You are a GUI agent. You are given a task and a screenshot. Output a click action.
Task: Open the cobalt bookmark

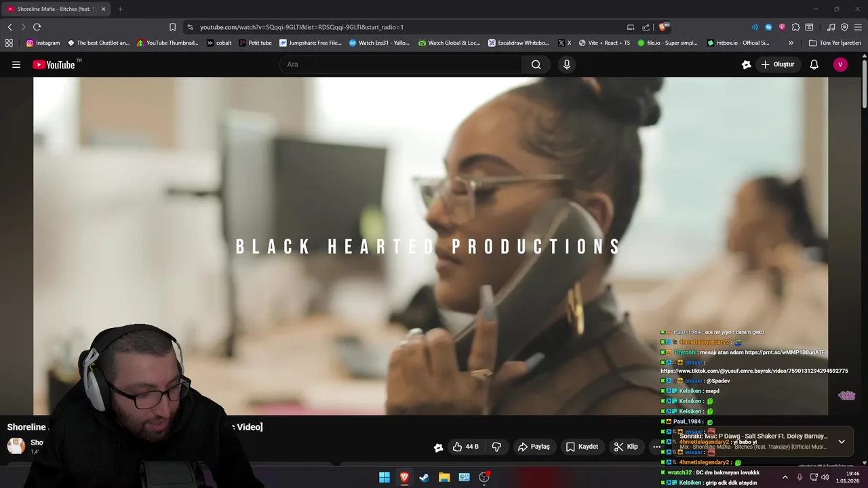(219, 43)
